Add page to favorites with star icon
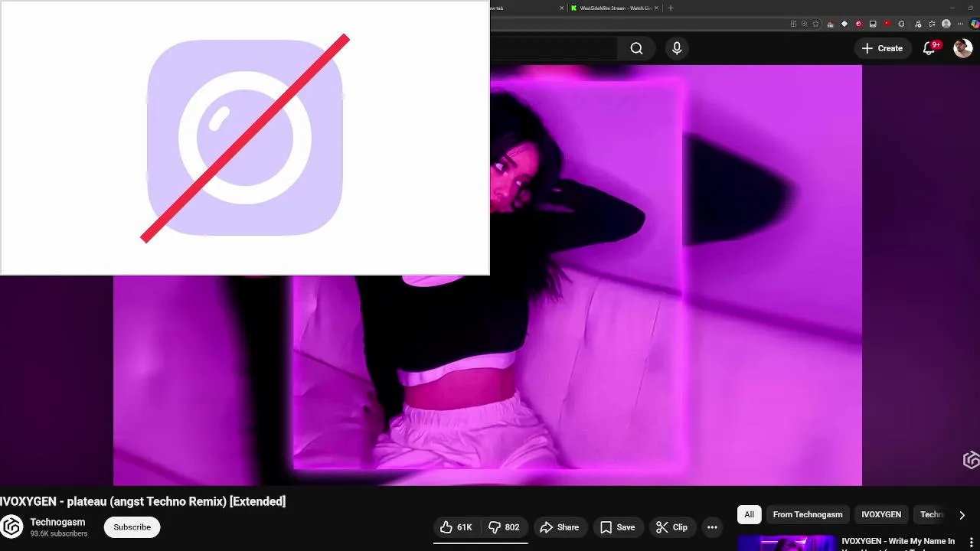Screen dimensions: 980x551 coord(815,24)
